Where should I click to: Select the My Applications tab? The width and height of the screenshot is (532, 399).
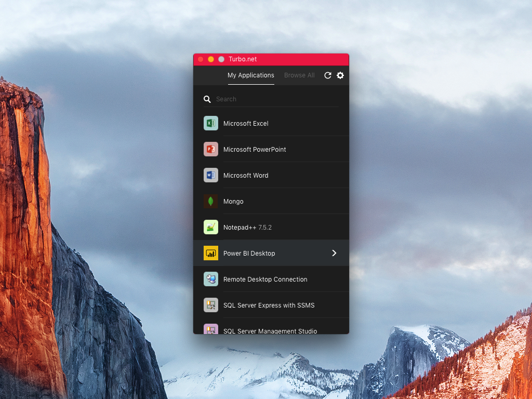click(251, 75)
